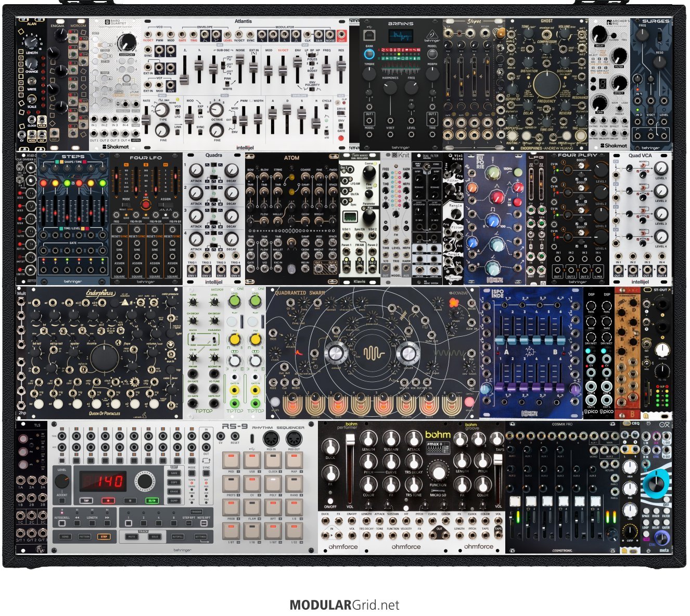690x616 pixels.
Task: Click COPY in the RS-9 EDIT section
Action: tap(174, 482)
